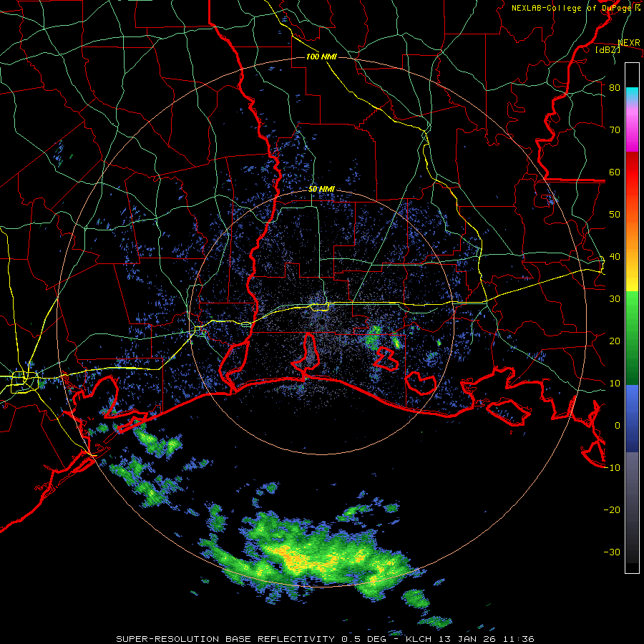Click the 30 value on the dBZ scale
The width and height of the screenshot is (644, 644).
[x=615, y=299]
